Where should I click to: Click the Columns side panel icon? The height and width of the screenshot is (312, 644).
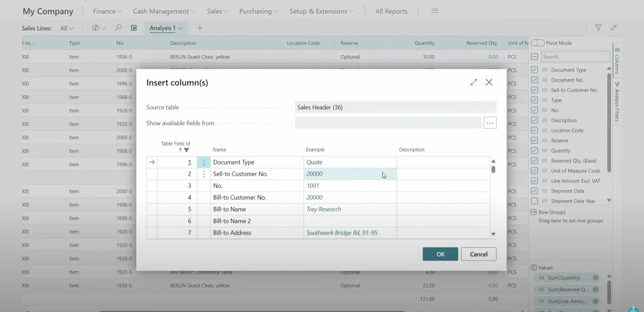pyautogui.click(x=617, y=60)
